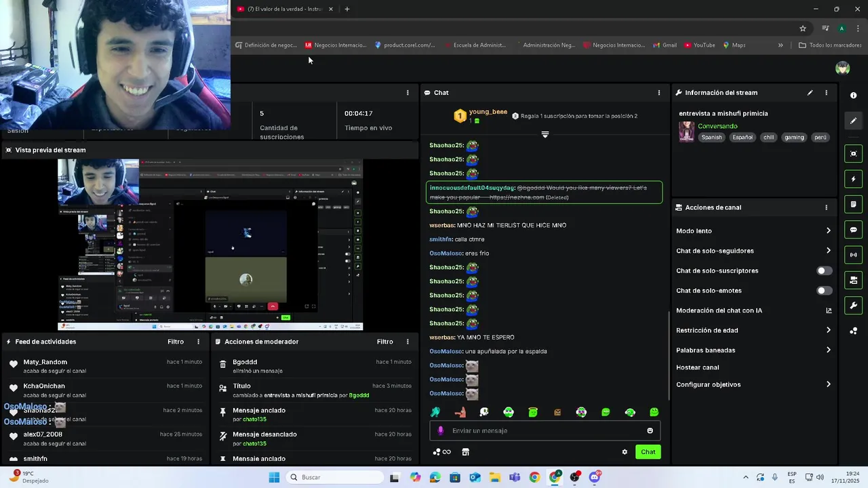Click the Conversando category link

click(x=717, y=126)
